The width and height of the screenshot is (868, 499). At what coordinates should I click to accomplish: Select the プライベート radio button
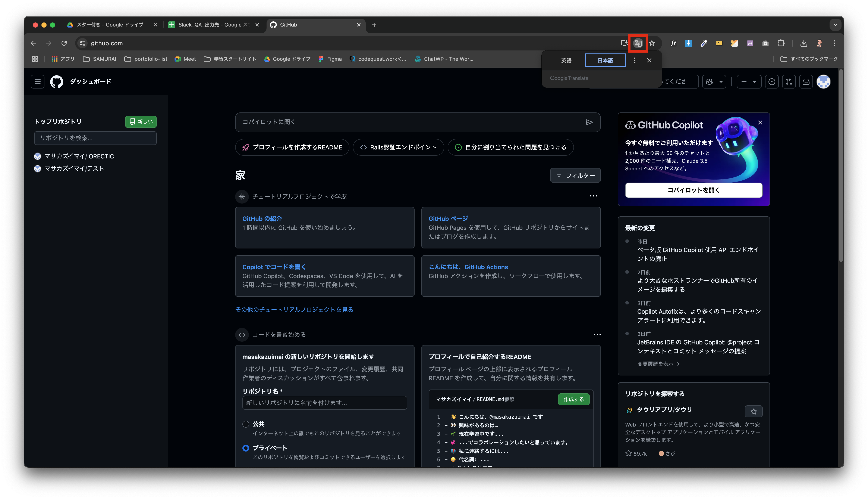click(x=246, y=448)
